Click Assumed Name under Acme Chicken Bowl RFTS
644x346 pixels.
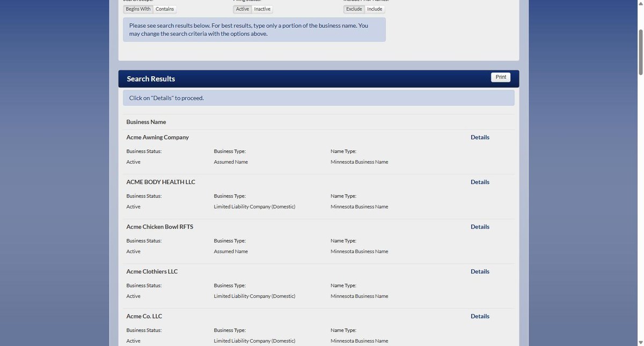pyautogui.click(x=231, y=252)
